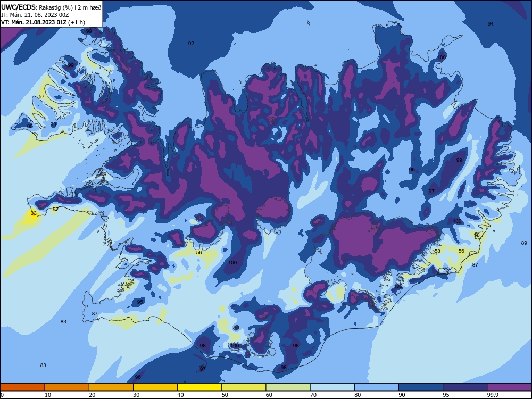The width and height of the screenshot is (532, 399).
Task: Click the dark indigo 95–99.9 legend swatch
Action: (465, 387)
